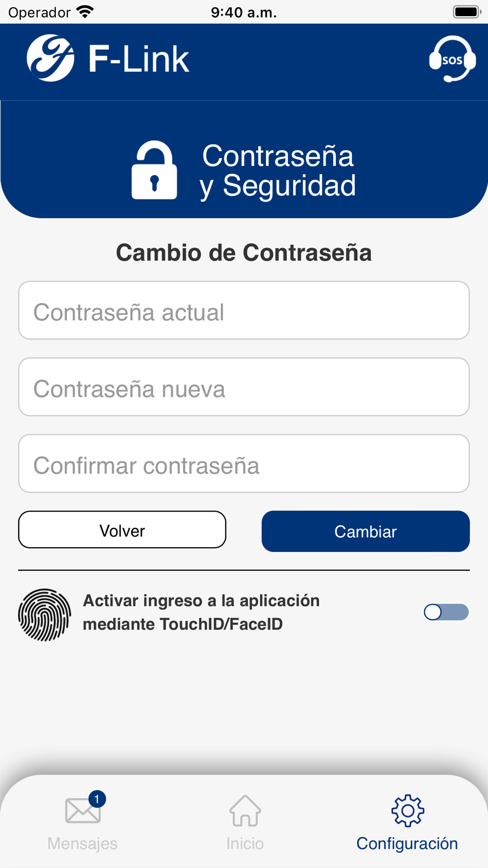Switch to the Mensajes tab label

click(x=82, y=844)
